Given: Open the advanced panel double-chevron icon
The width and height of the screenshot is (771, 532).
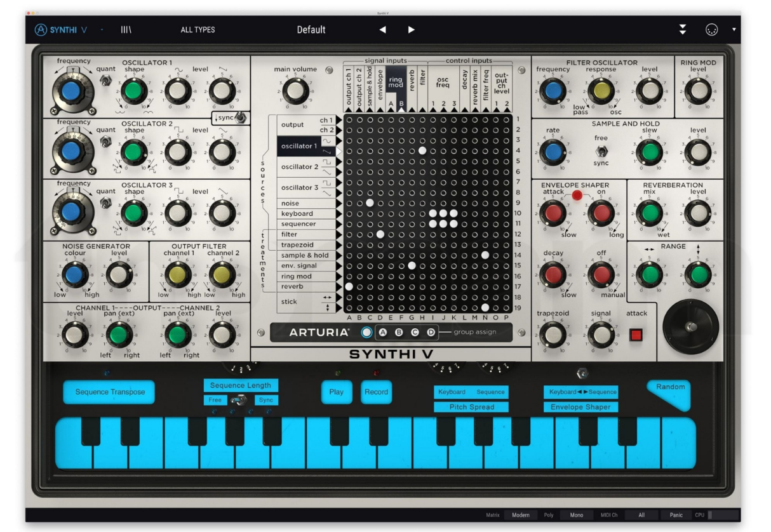Looking at the screenshot, I should click(682, 30).
